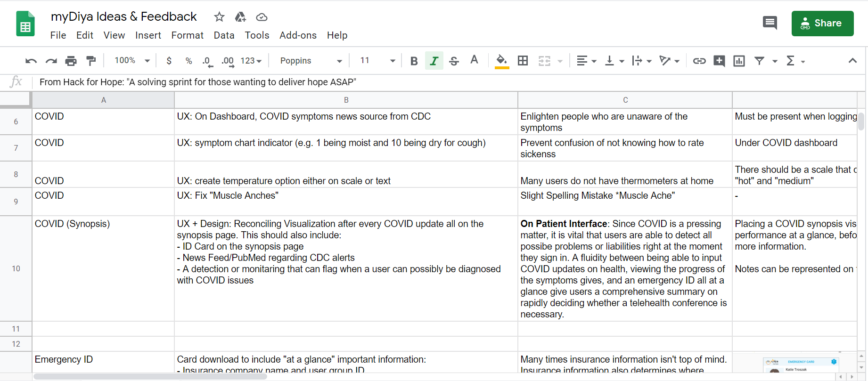Image resolution: width=868 pixels, height=381 pixels.
Task: Increase decimal places
Action: pyautogui.click(x=228, y=61)
